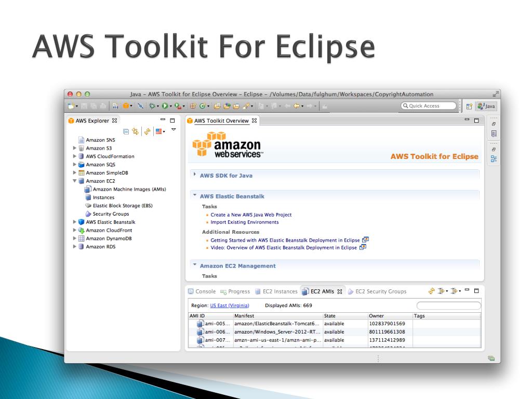
Task: Switch to the EC2 Instances tab
Action: pyautogui.click(x=276, y=291)
